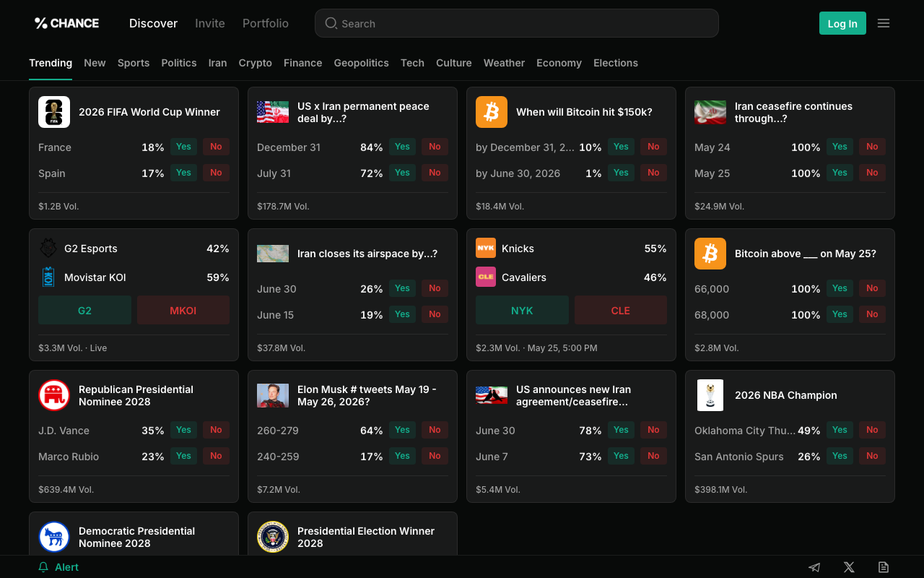The height and width of the screenshot is (578, 924).
Task: Buy Yes on May 24 ceasefire
Action: click(x=840, y=147)
